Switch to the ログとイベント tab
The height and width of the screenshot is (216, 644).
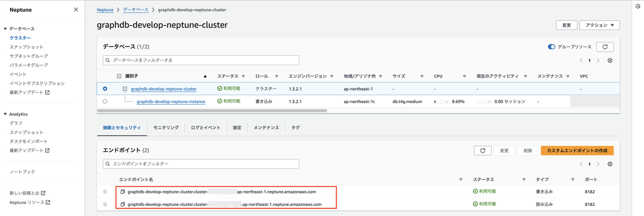pyautogui.click(x=206, y=128)
